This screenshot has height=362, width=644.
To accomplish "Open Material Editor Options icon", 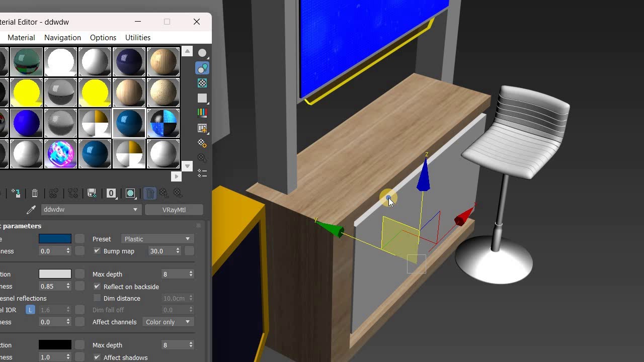I will click(202, 143).
